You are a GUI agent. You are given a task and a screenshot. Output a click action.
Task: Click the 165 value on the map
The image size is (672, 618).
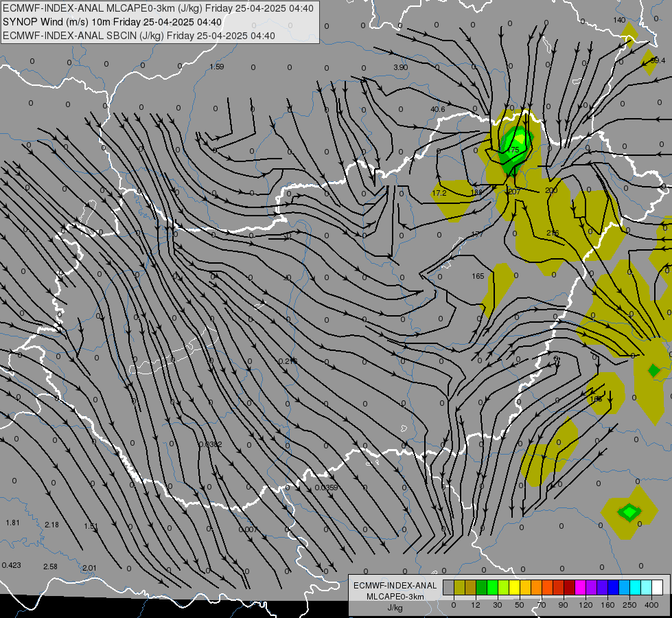pos(478,276)
